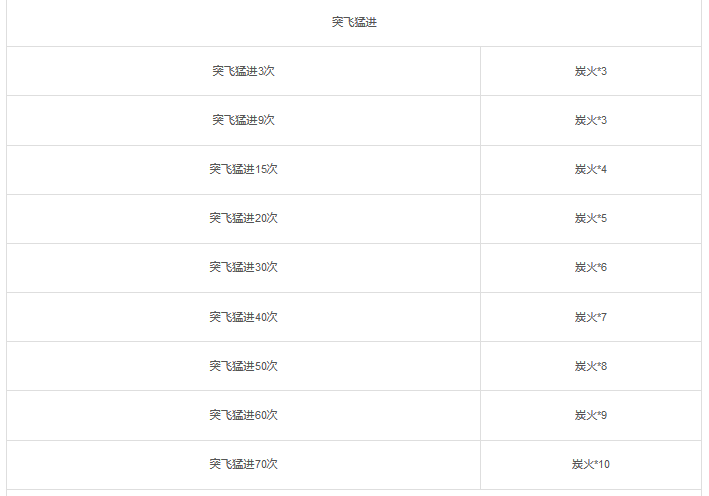709x496 pixels.
Task: Select the 炭火*10 reward cell
Action: pos(591,464)
